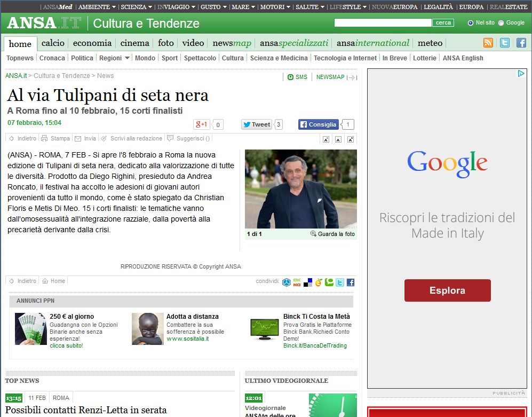Click the top Indietro back arrow
This screenshot has height=417, width=532.
pos(11,138)
